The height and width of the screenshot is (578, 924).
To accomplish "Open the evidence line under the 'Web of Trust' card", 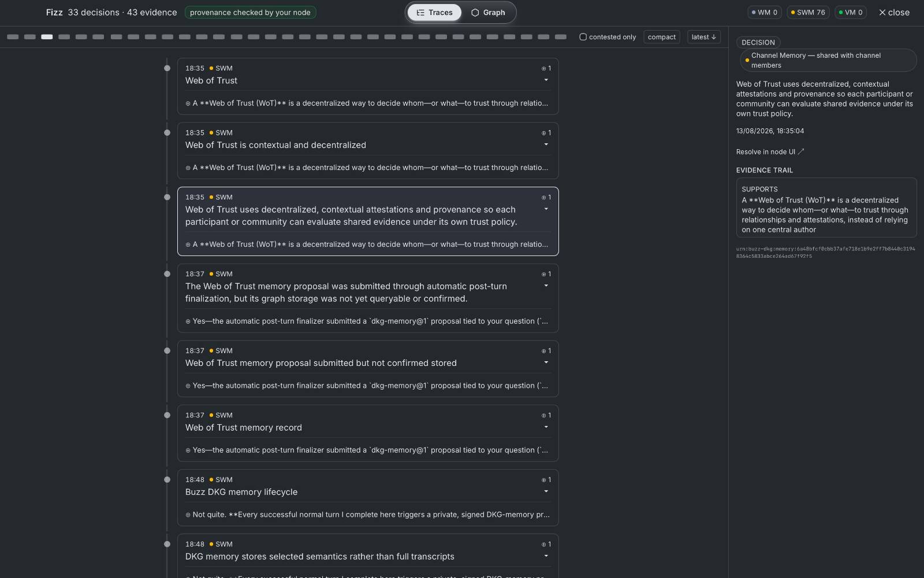I will [x=367, y=103].
